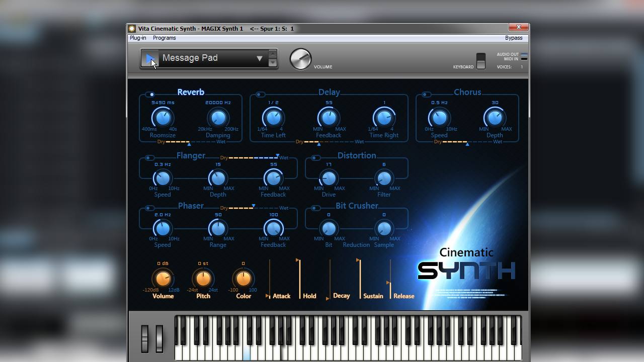Enable the Chorus effect toggle
Image resolution: width=644 pixels, height=362 pixels.
[426, 95]
